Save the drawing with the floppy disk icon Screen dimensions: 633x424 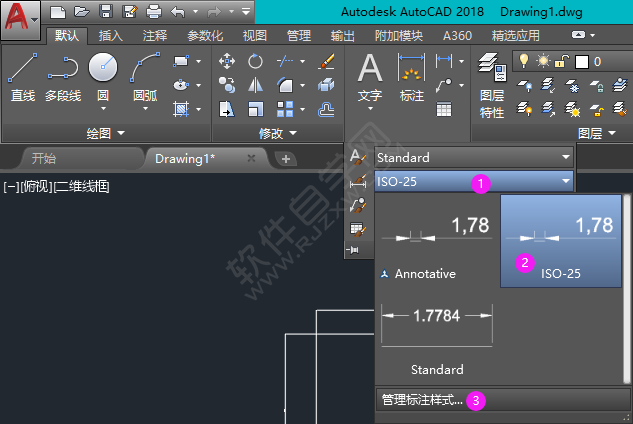pos(106,12)
